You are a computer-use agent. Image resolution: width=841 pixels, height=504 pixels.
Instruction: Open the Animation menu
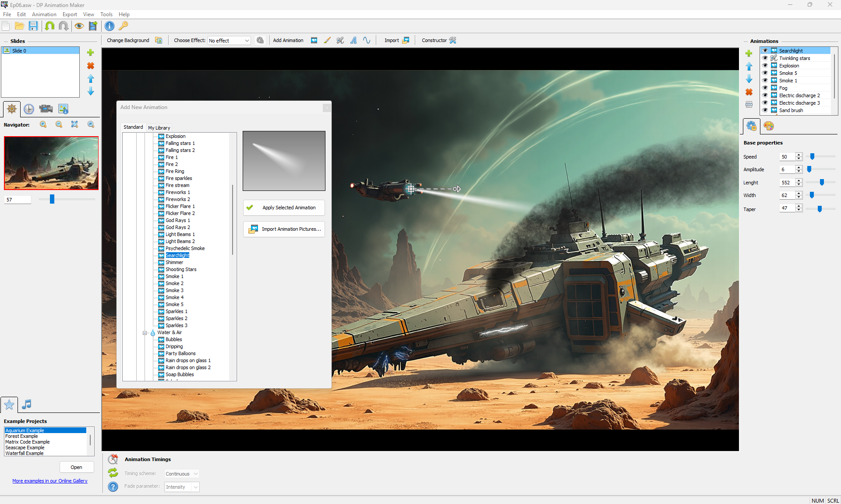tap(44, 14)
